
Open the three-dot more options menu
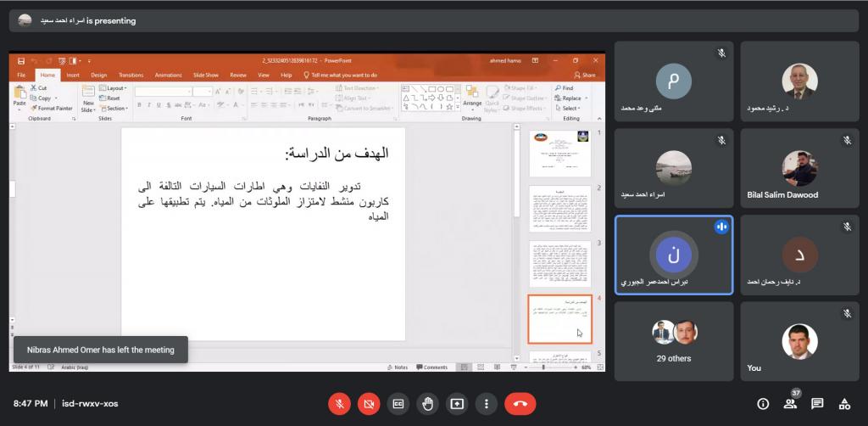(x=486, y=404)
